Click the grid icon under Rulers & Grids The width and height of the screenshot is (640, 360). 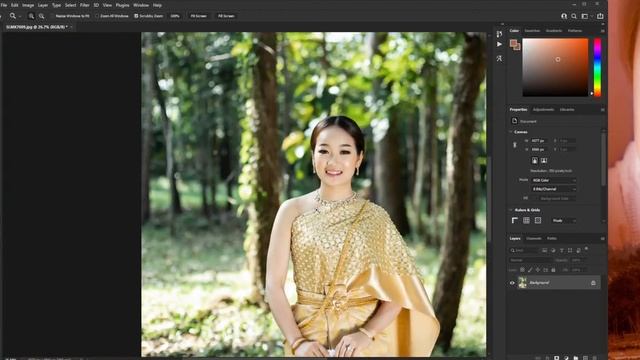click(x=527, y=220)
